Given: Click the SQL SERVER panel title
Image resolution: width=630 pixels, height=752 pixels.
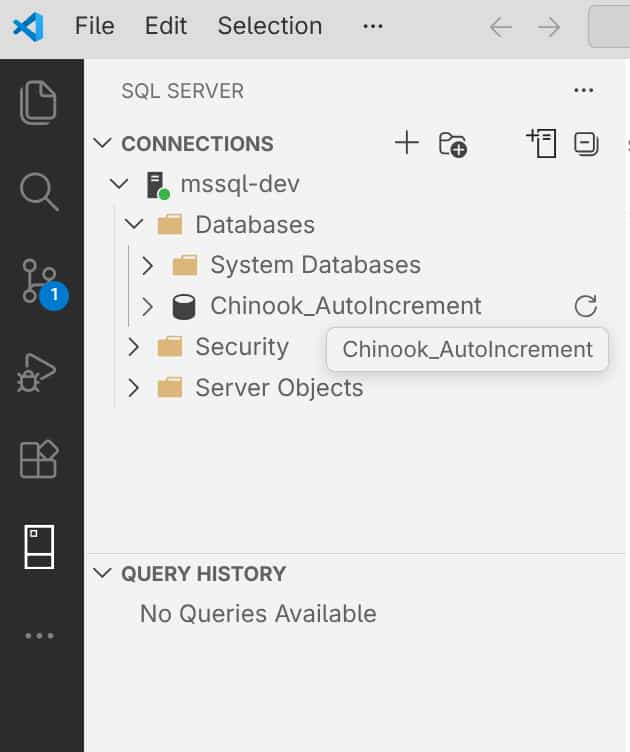Looking at the screenshot, I should (183, 91).
